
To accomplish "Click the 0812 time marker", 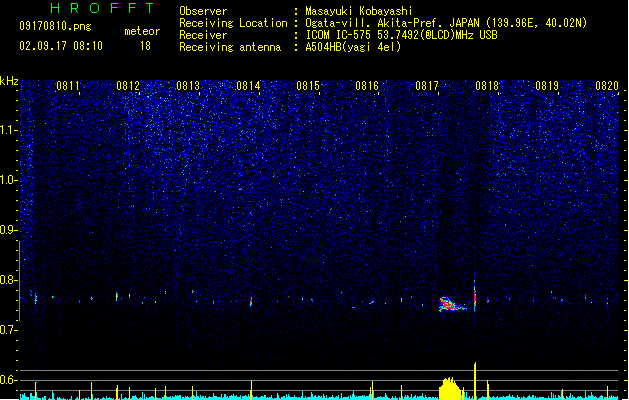I will point(128,86).
